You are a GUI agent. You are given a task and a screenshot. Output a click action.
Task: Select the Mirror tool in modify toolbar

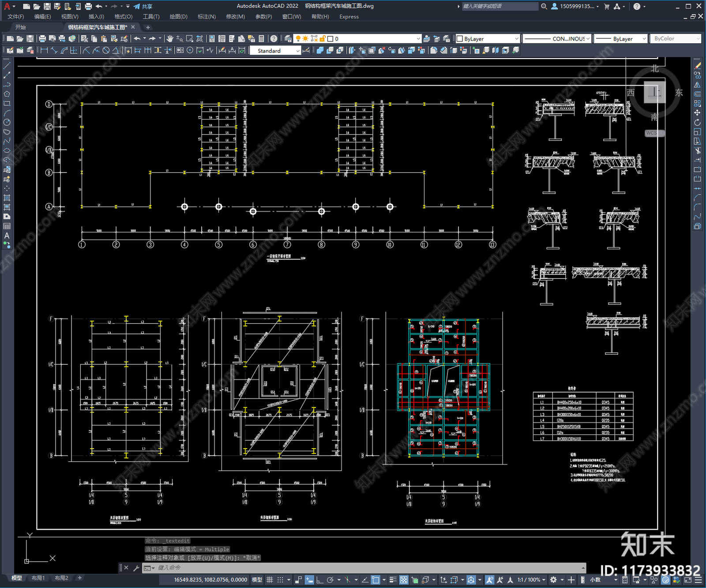click(697, 85)
